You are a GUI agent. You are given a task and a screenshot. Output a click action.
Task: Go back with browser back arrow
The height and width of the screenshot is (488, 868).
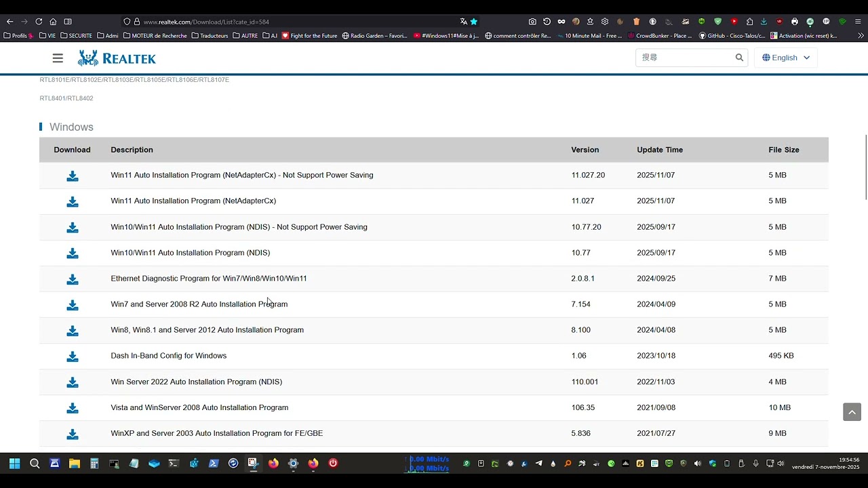[x=9, y=22]
